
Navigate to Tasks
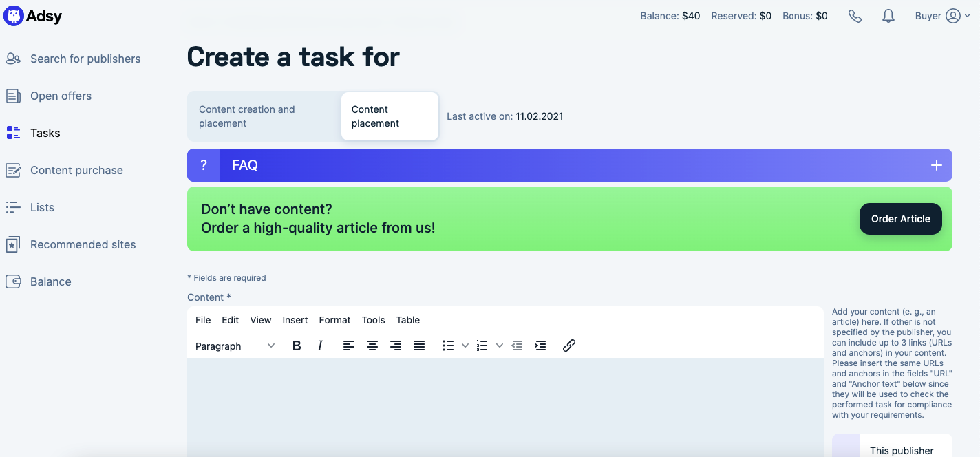(45, 133)
